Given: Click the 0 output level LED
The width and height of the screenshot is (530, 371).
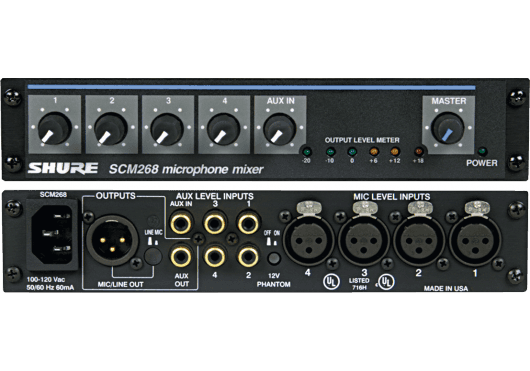Looking at the screenshot, I should click(352, 152).
